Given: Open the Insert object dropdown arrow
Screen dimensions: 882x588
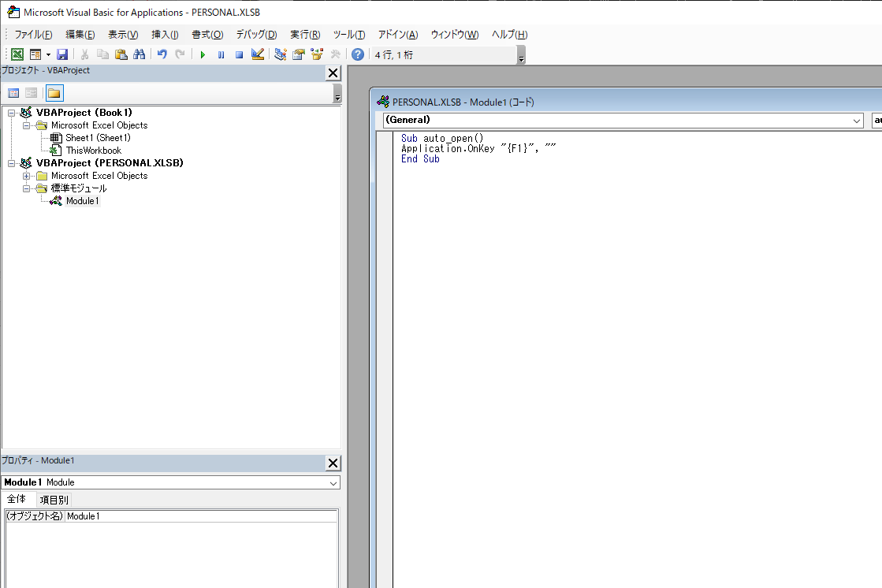Looking at the screenshot, I should pos(48,54).
